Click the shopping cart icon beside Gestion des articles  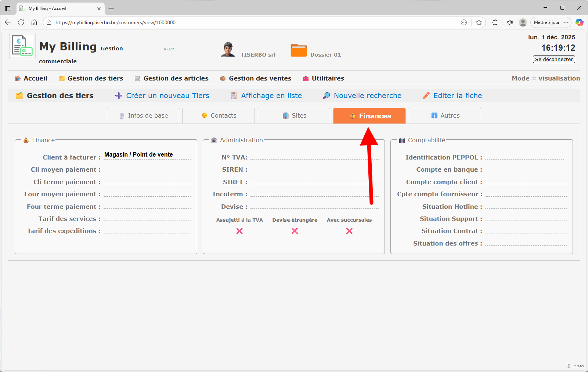(137, 78)
